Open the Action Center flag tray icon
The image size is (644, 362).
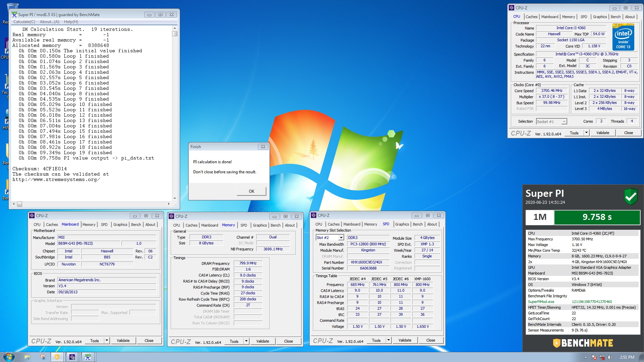(x=594, y=357)
